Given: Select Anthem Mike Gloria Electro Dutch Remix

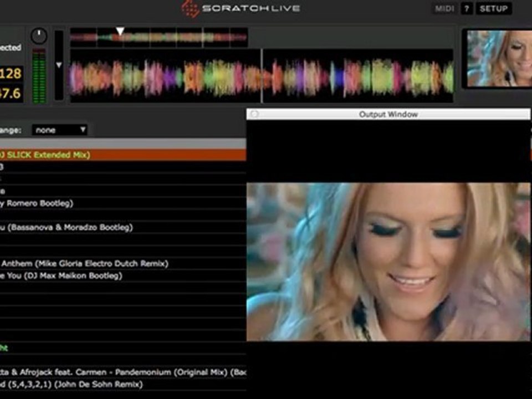Looking at the screenshot, I should tap(123, 264).
